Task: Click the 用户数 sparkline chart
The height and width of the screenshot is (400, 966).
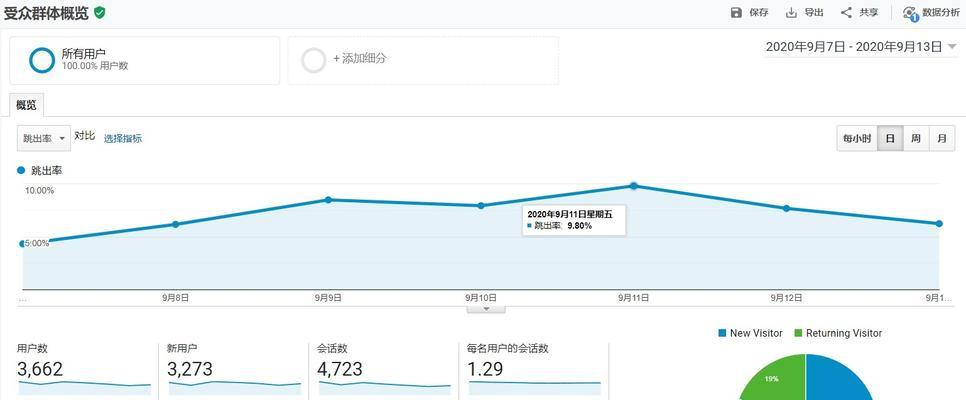Action: coord(85,388)
